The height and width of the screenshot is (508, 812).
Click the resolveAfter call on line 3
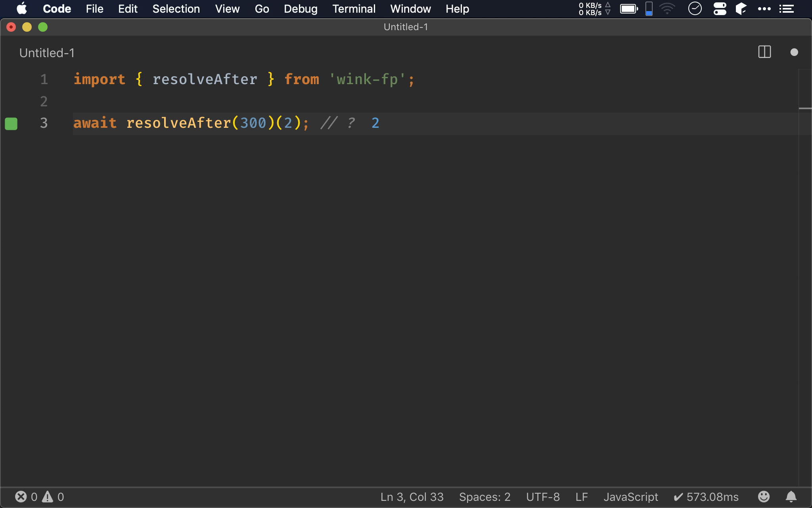pyautogui.click(x=179, y=123)
